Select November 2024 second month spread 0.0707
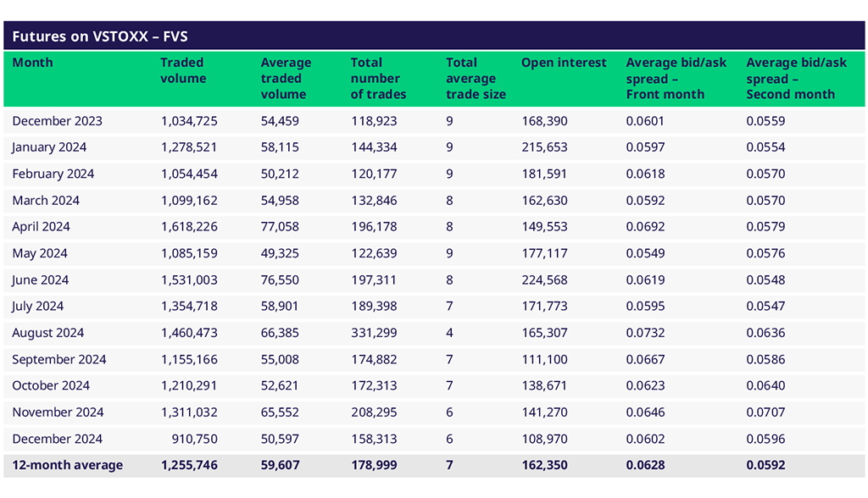868x498 pixels. 765,412
